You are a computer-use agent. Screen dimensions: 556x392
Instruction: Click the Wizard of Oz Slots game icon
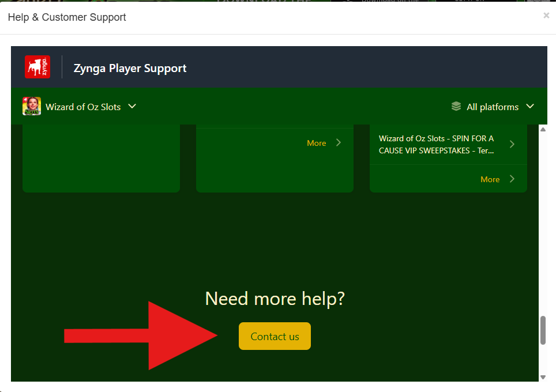tap(32, 106)
